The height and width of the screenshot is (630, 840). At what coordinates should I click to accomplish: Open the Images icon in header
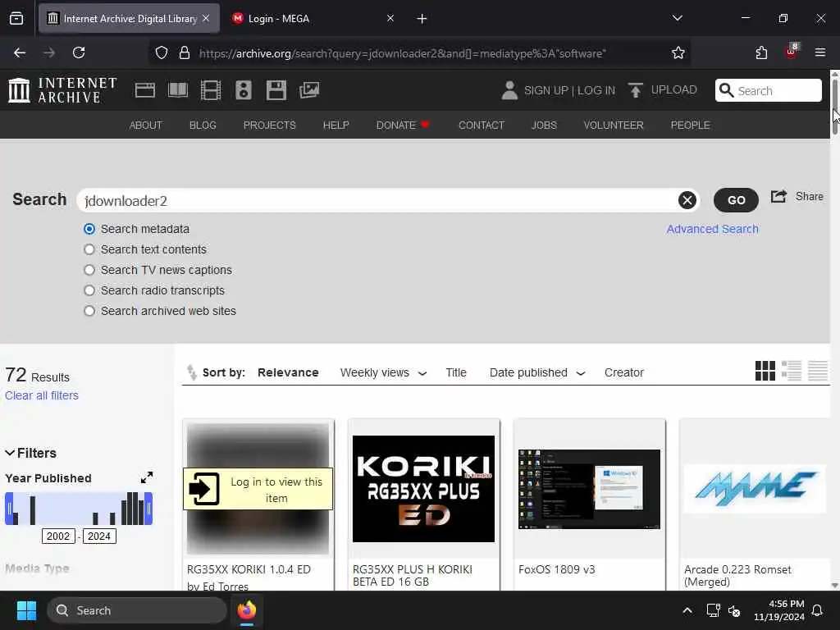(309, 90)
